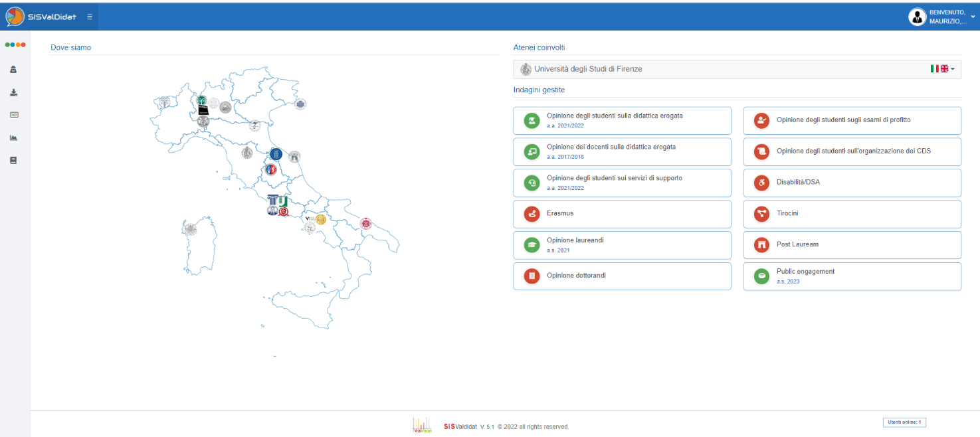Open Opinione degli studenti sull'organizzazione dei CDS

(852, 151)
